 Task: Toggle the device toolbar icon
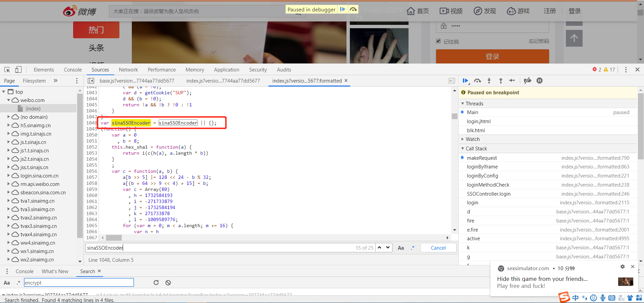[18, 69]
